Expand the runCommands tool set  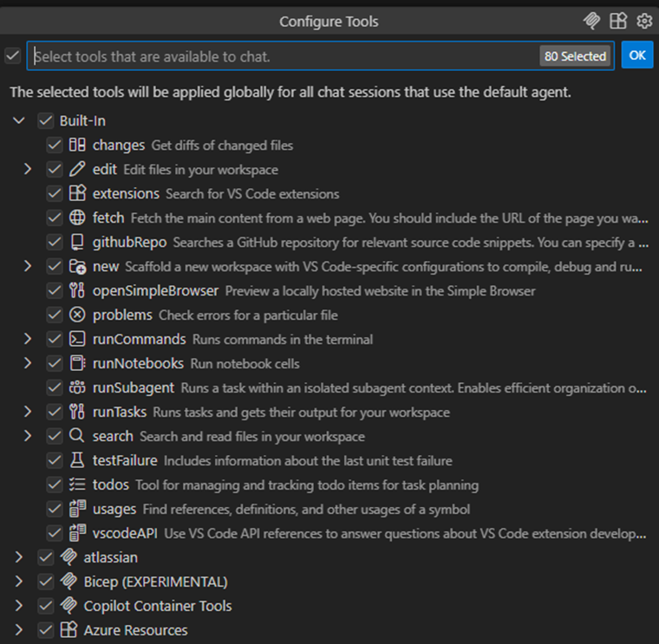click(28, 339)
